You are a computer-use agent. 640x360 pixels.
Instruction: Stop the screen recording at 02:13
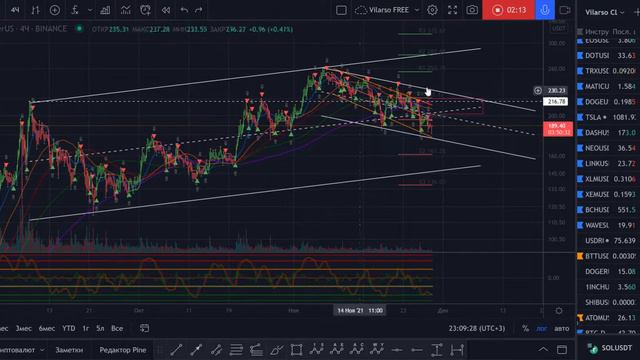pyautogui.click(x=509, y=10)
